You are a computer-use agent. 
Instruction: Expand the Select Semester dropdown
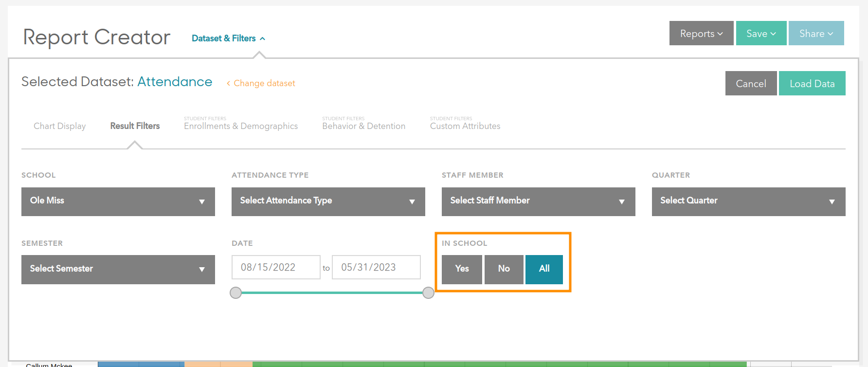pyautogui.click(x=118, y=270)
